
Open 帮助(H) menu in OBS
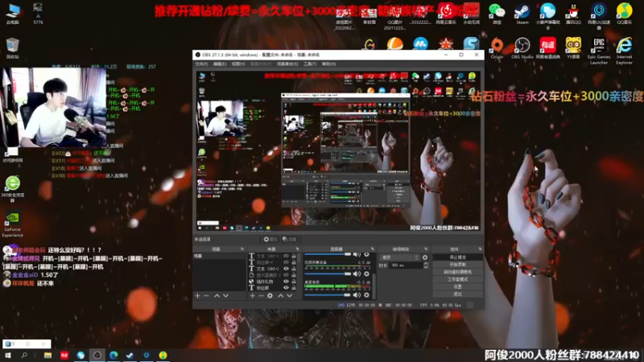pyautogui.click(x=329, y=64)
